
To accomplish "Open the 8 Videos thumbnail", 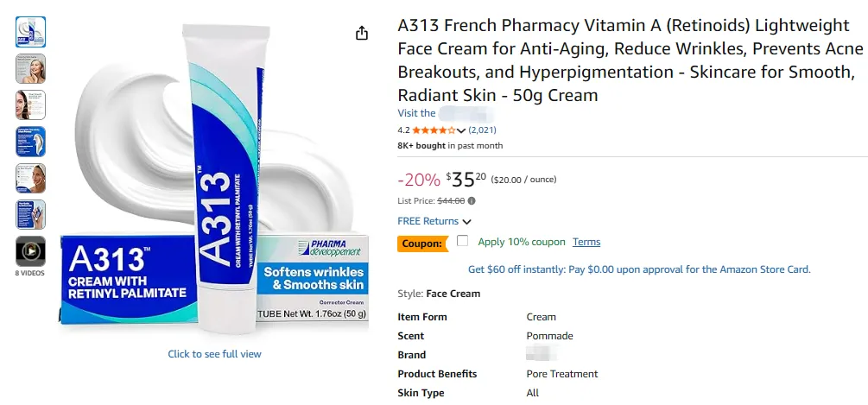I will pos(31,251).
